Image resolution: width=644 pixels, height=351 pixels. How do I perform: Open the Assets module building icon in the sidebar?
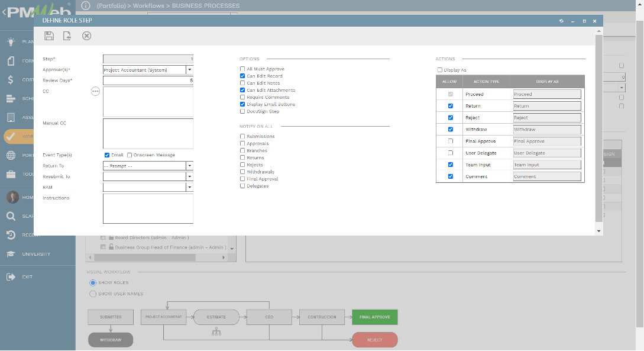click(x=11, y=118)
